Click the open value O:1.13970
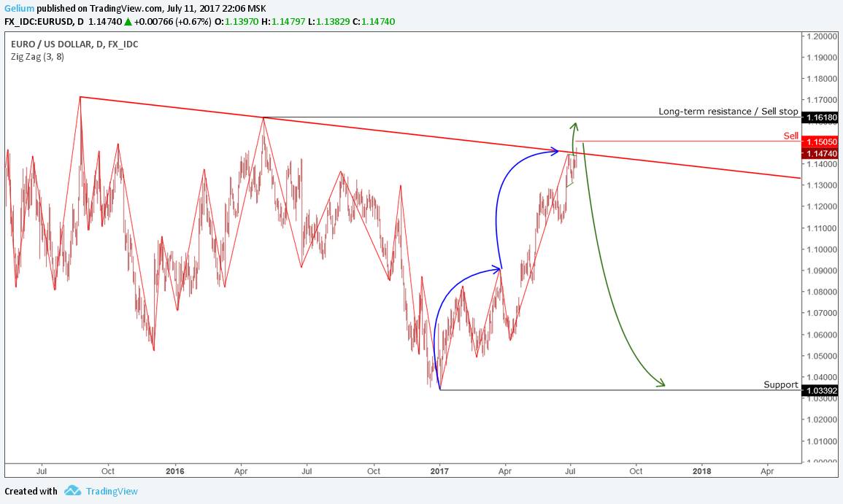The image size is (843, 504). click(x=236, y=22)
